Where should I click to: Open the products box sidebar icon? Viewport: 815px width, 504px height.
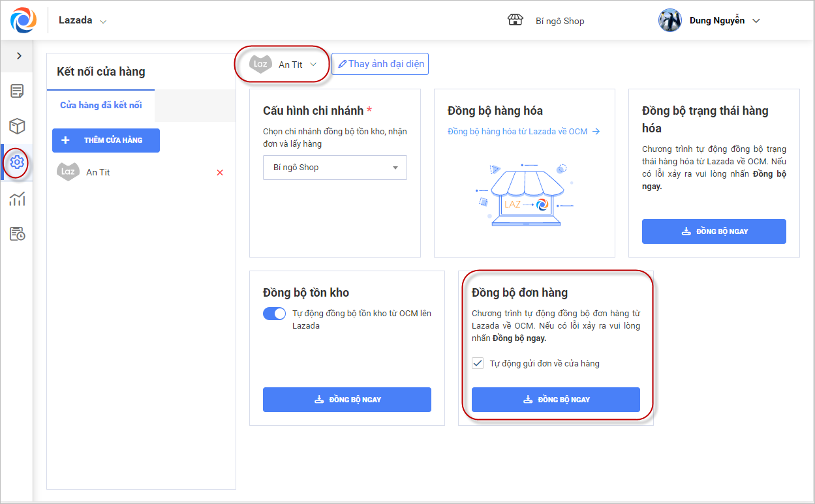[x=18, y=126]
